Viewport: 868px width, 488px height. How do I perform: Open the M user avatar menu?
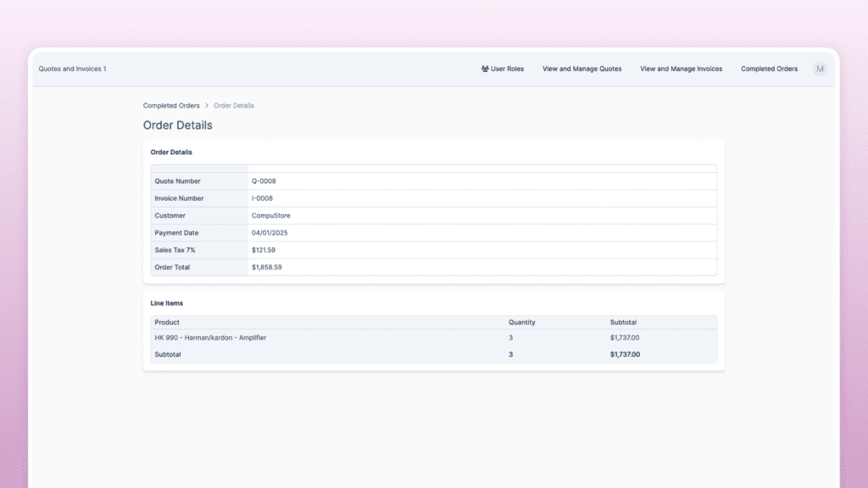tap(820, 69)
